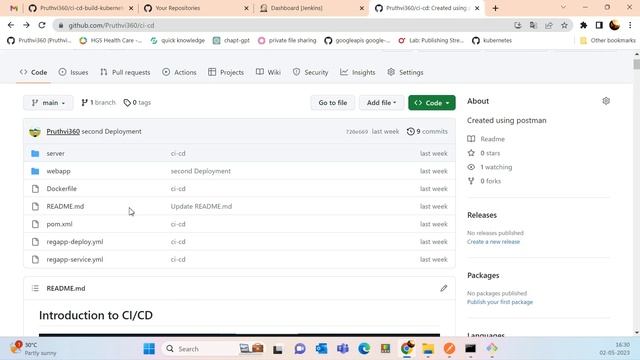The image size is (640, 360).
Task: Open the 9 commits history link
Action: [x=427, y=131]
